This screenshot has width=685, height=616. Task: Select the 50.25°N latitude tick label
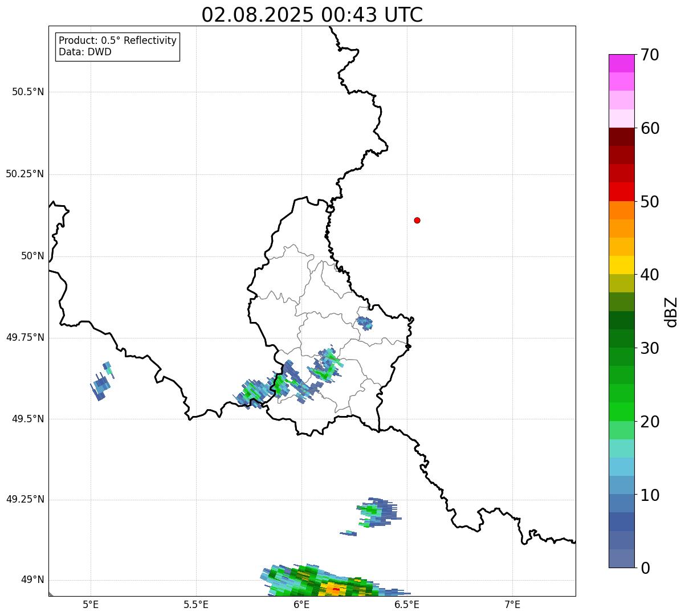click(25, 174)
